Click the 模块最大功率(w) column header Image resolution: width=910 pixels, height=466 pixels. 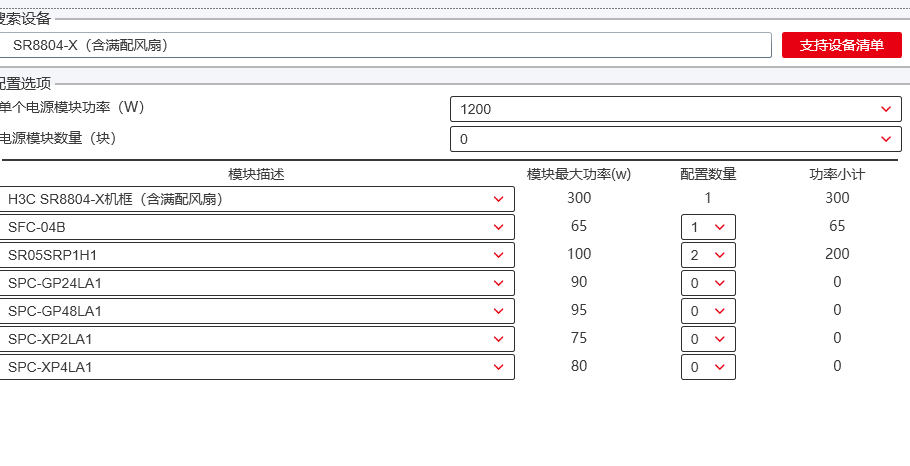(579, 174)
